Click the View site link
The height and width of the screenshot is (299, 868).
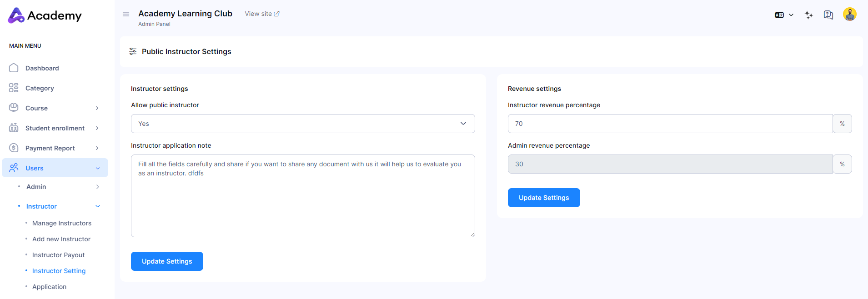262,14
